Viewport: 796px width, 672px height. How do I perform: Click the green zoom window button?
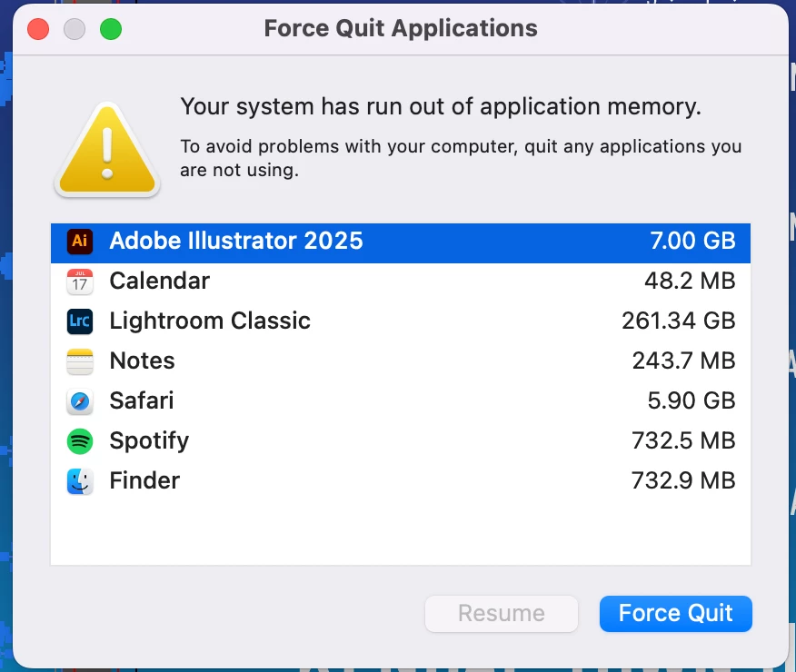coord(111,29)
